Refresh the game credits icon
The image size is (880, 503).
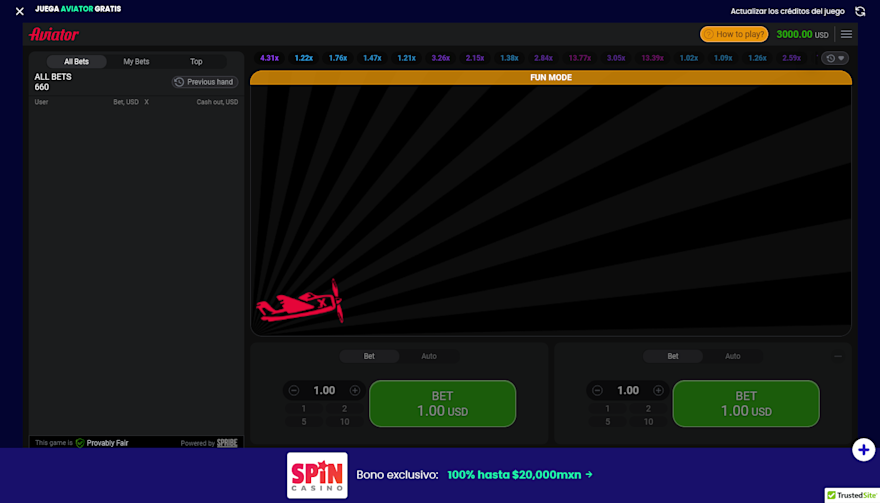(x=860, y=11)
